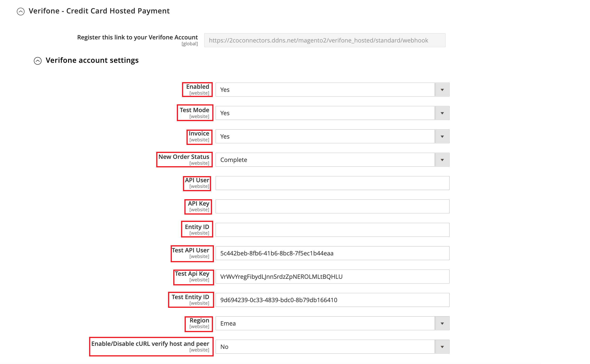This screenshot has height=364, width=590.
Task: Open the Region selector showing Emea
Action: 442,323
